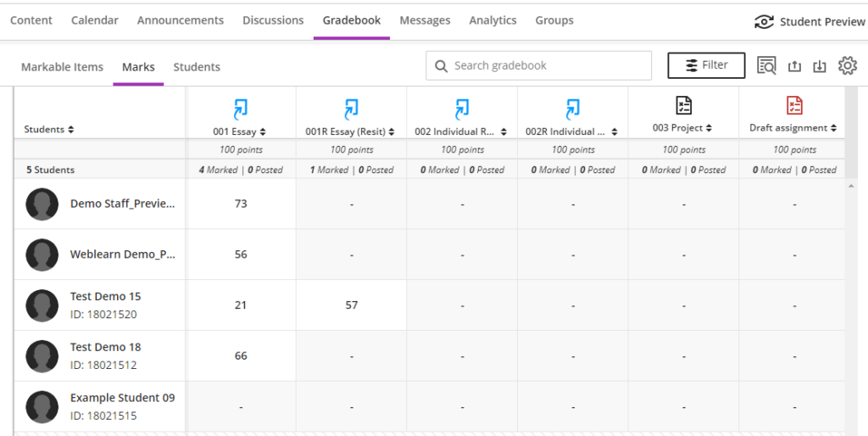Switch to the Analytics tab
Viewport: 868px width, 436px height.
(492, 20)
